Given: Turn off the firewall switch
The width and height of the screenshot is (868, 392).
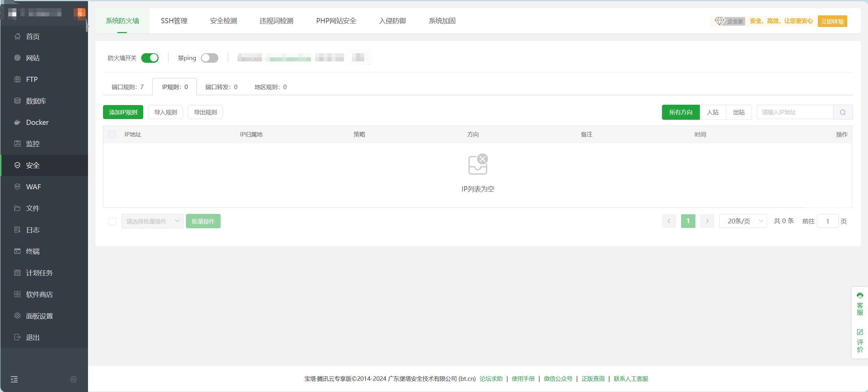Looking at the screenshot, I should click(x=150, y=58).
